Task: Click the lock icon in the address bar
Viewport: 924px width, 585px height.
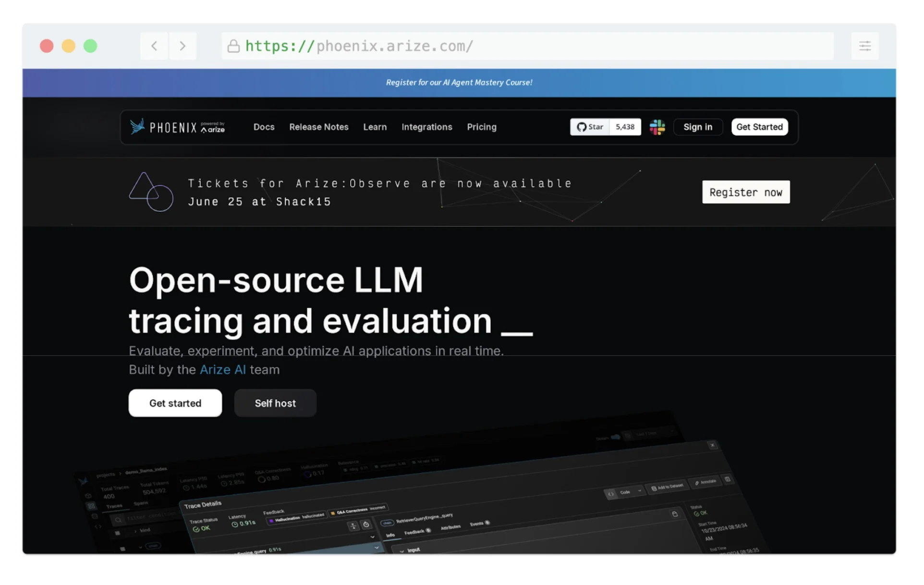Action: point(234,46)
